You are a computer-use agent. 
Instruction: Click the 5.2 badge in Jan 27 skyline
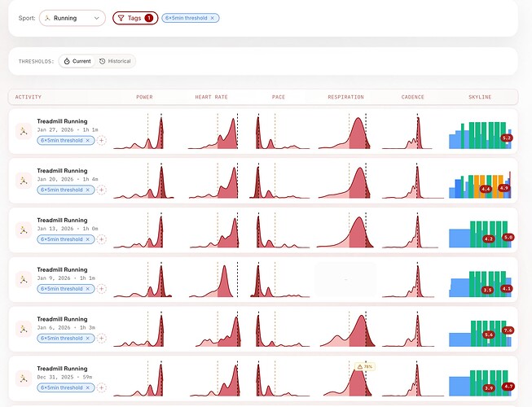pyautogui.click(x=507, y=138)
